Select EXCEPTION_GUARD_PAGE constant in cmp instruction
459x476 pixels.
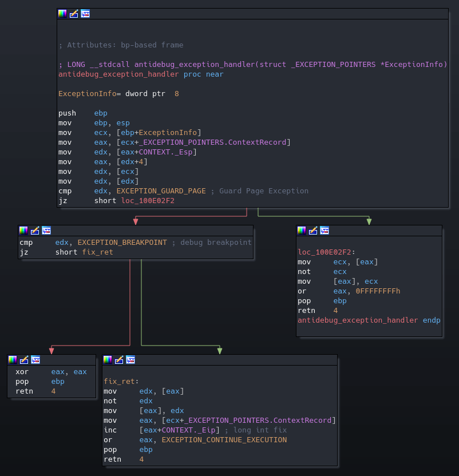pyautogui.click(x=161, y=191)
